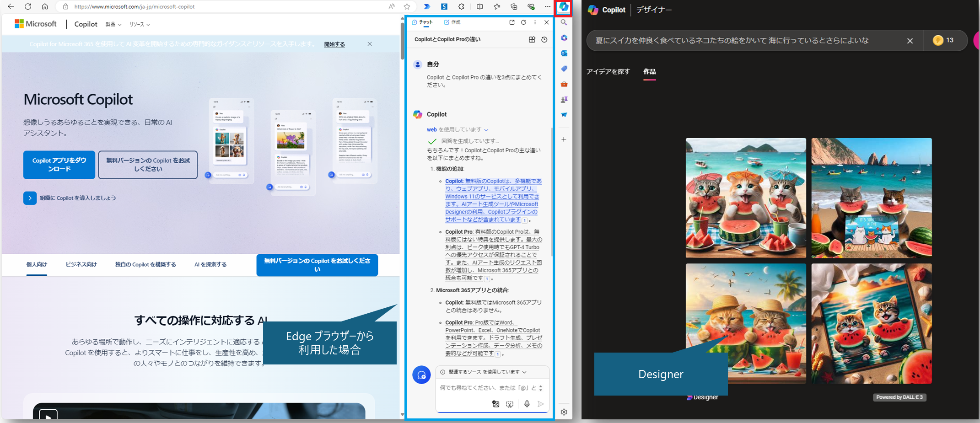Open the Favorites list icon

tap(497, 6)
